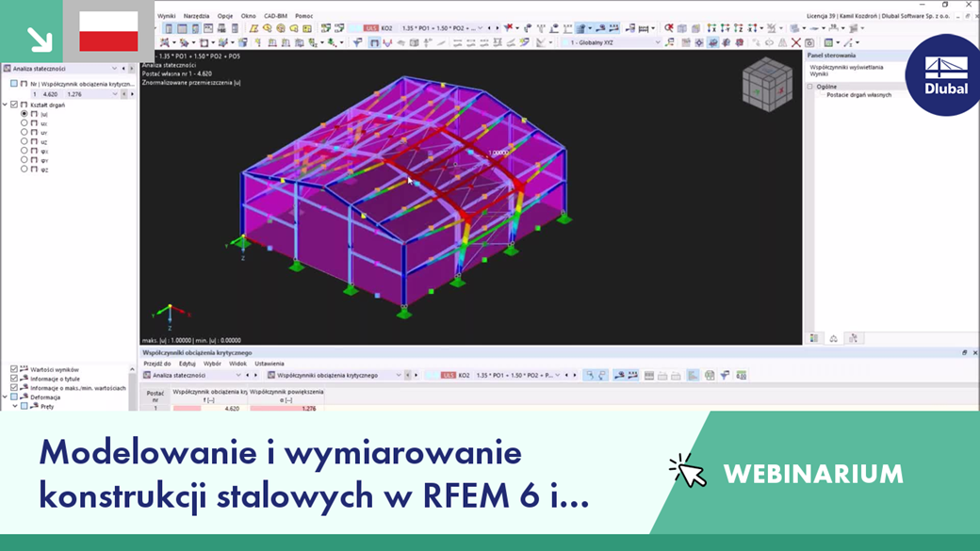Open the Przejdź do menu in results table

click(x=156, y=364)
